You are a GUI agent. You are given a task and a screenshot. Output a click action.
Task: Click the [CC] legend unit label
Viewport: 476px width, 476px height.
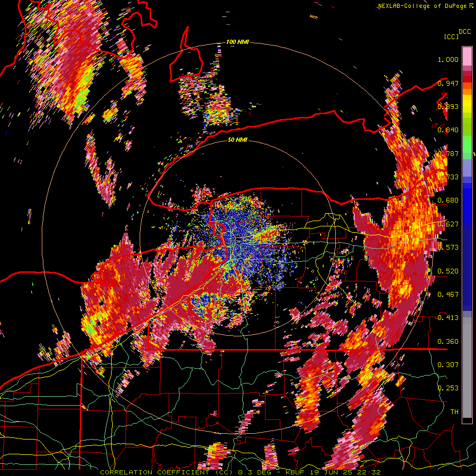pos(451,36)
